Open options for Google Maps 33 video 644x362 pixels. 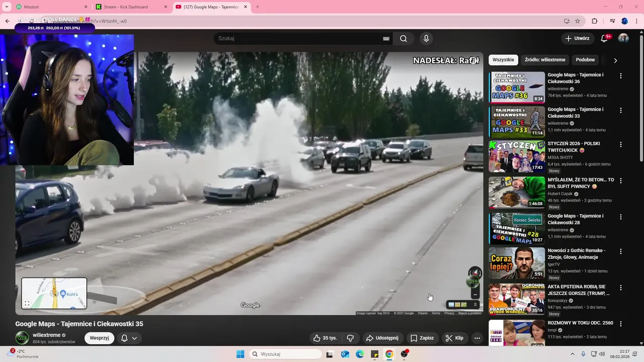tap(620, 110)
